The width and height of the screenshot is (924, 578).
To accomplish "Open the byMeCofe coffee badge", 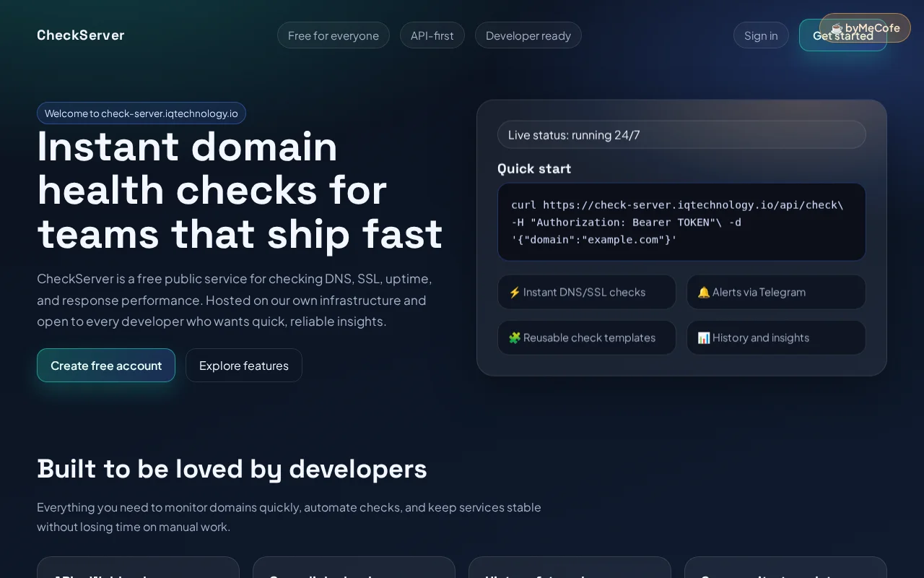I will pos(865,27).
